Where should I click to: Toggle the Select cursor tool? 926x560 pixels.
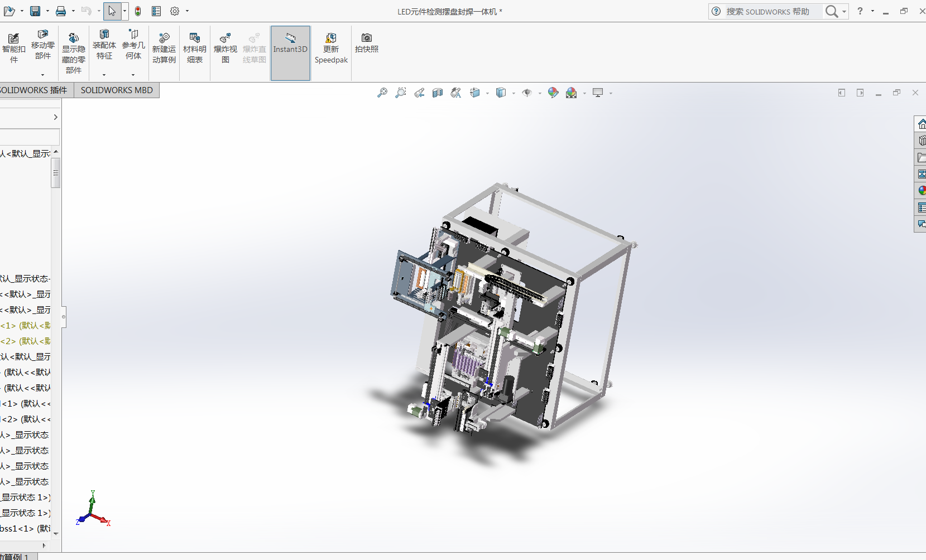point(112,11)
